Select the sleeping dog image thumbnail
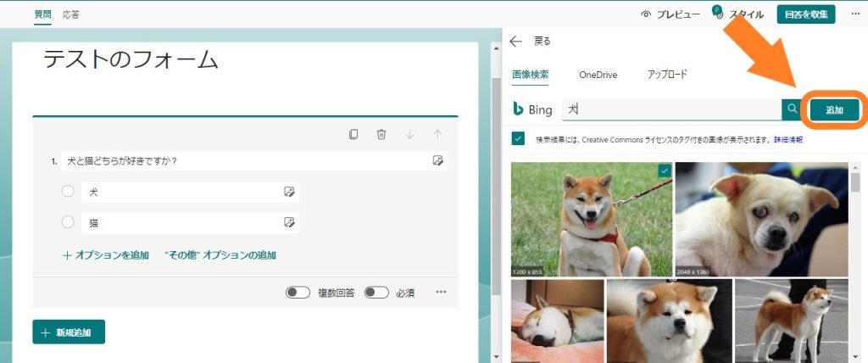Image resolution: width=868 pixels, height=363 pixels. (x=558, y=321)
